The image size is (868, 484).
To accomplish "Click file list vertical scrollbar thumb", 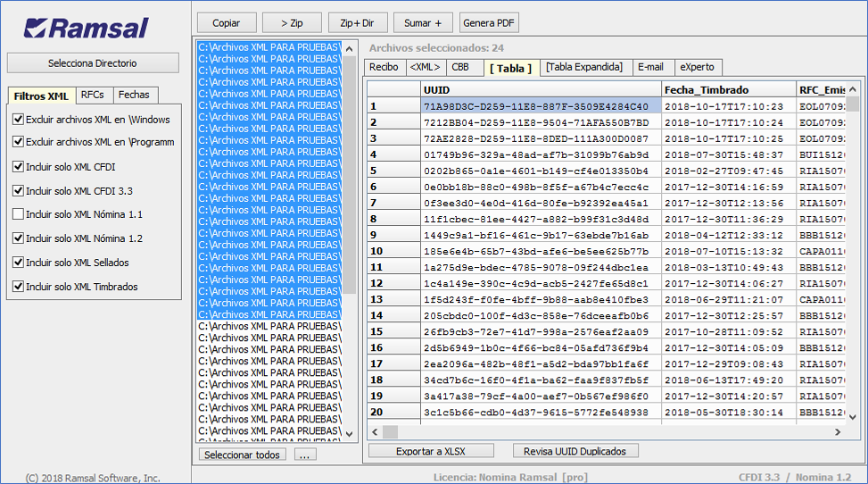I will (x=350, y=175).
